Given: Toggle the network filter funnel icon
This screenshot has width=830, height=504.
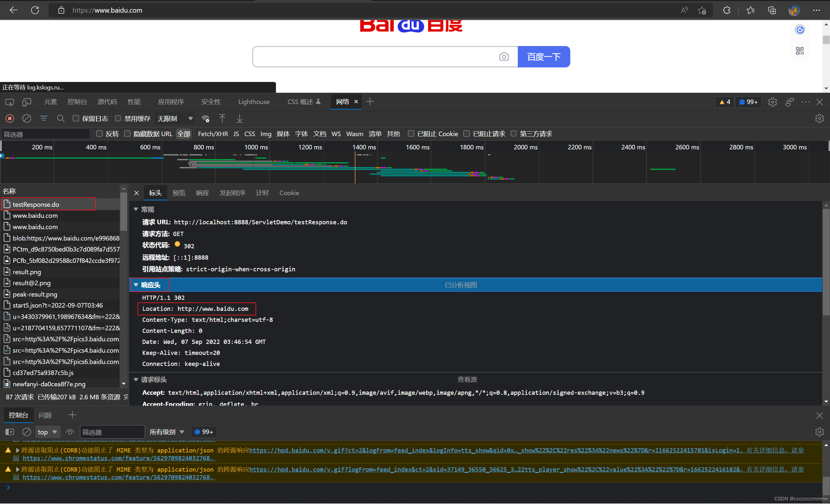Looking at the screenshot, I should [x=44, y=119].
